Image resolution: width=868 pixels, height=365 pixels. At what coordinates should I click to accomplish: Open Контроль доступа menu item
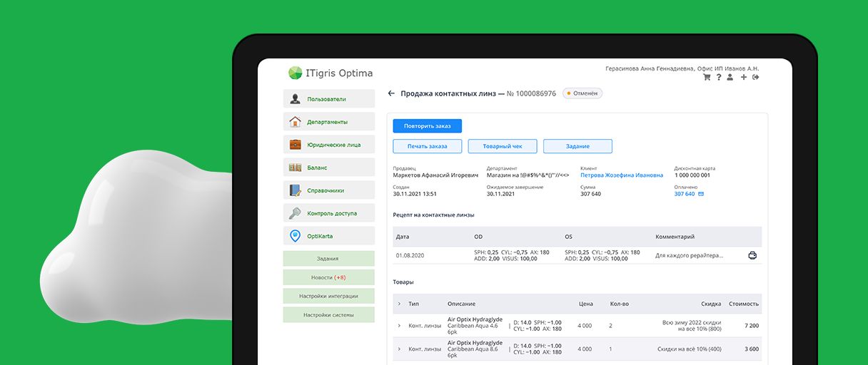coord(329,213)
